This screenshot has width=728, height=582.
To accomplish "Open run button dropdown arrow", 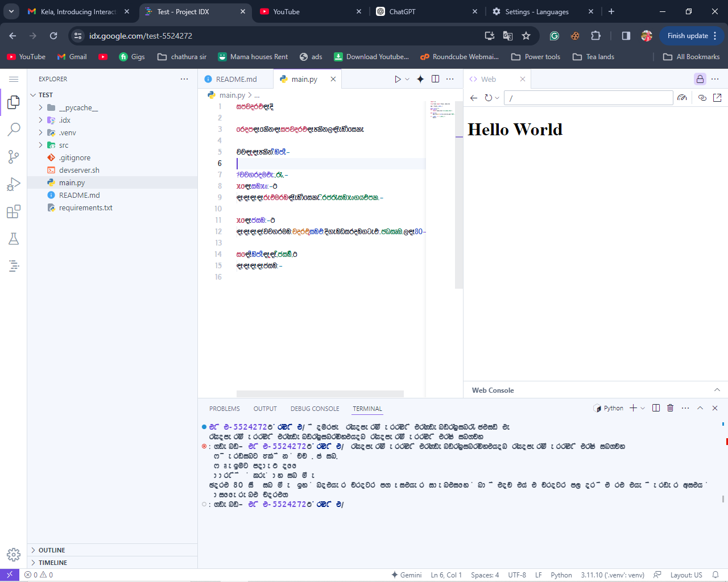I will pyautogui.click(x=407, y=79).
